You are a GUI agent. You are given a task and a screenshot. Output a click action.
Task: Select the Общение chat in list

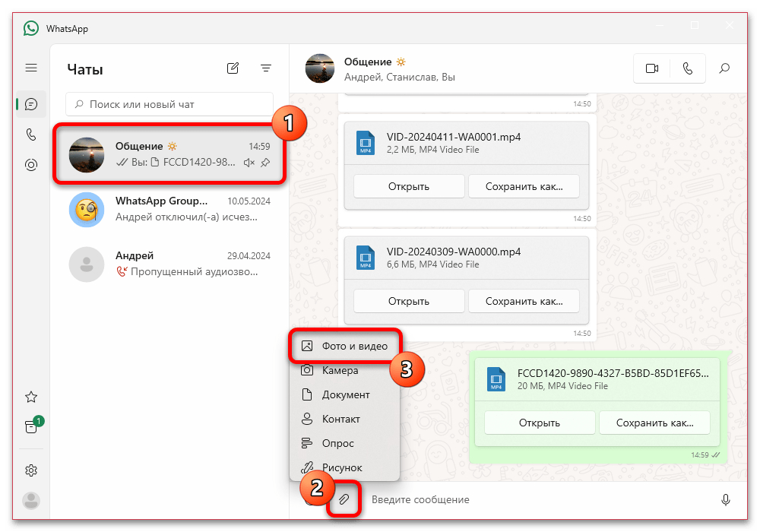pyautogui.click(x=169, y=154)
